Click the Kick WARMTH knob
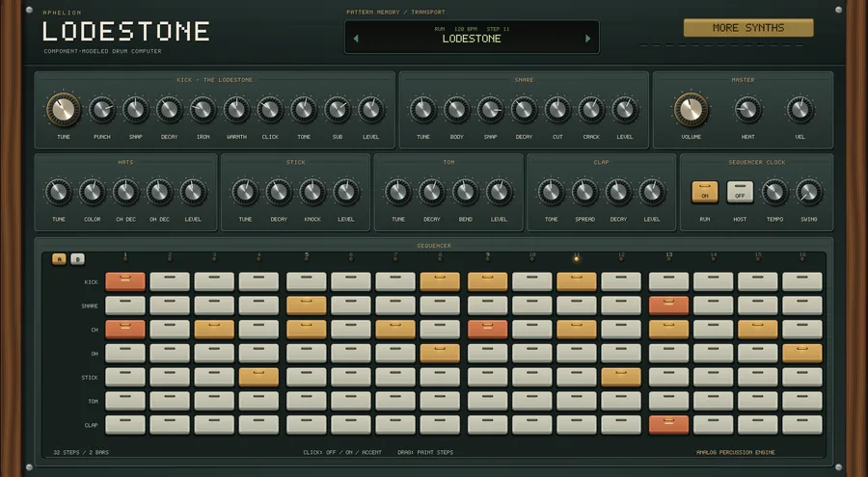Viewport: 868px width, 477px height. point(236,110)
